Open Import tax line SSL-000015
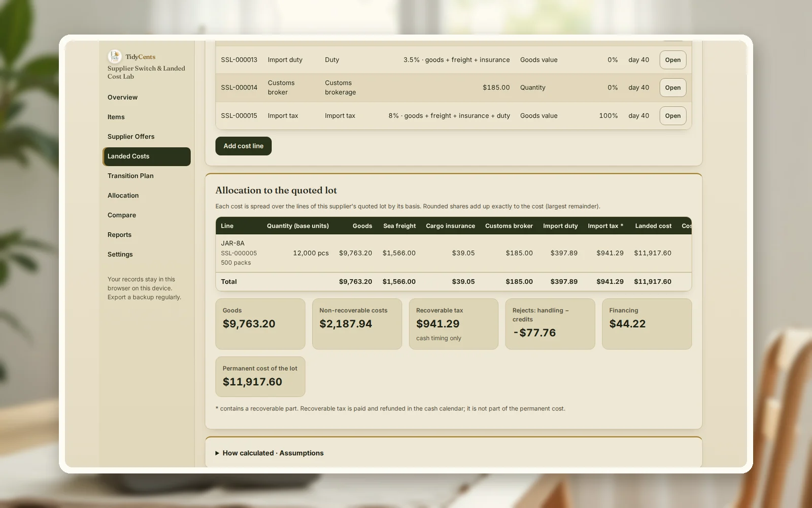812x508 pixels. 673,116
